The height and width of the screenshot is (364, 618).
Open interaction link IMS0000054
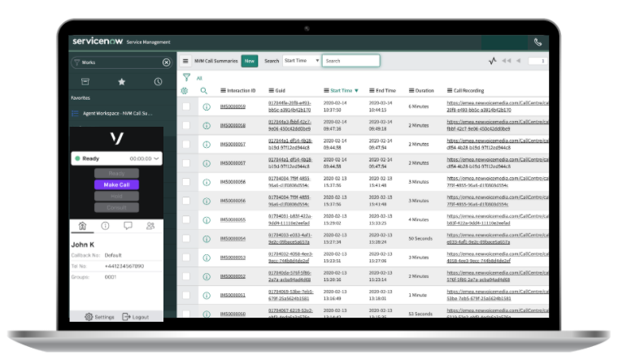(233, 239)
